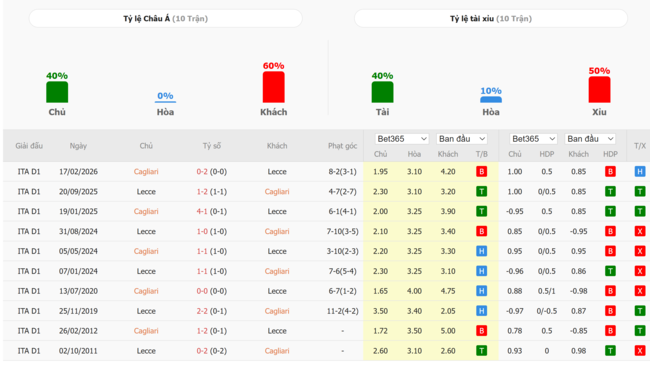This screenshot has width=650, height=368.
Task: Open Cagliari home team link for 05/05/2024
Action: click(x=146, y=251)
